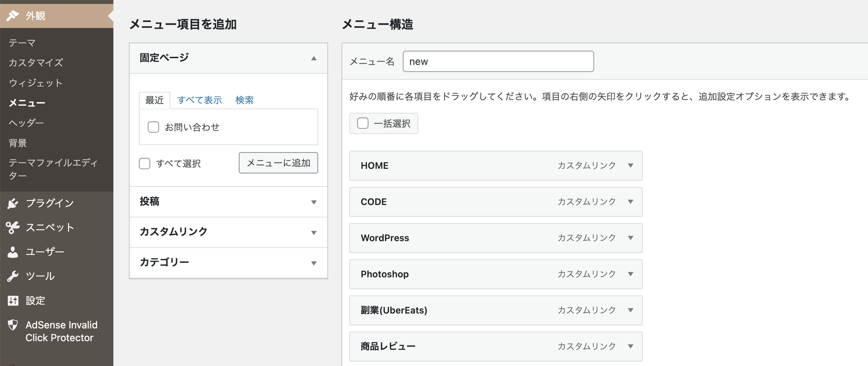Open the Photoshop menu item options arrow

(631, 274)
